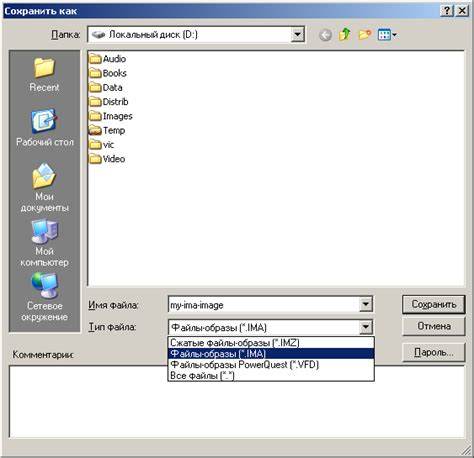Create a new folder
474x458 pixels.
point(365,34)
